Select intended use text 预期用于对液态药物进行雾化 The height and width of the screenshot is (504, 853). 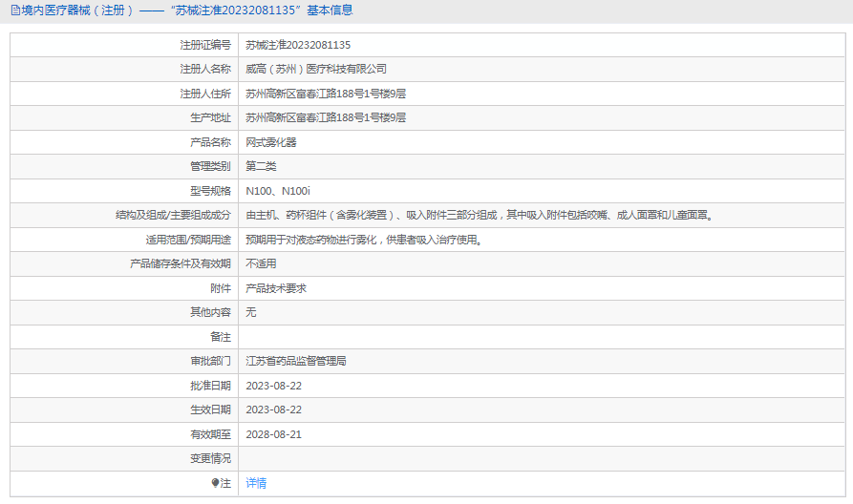364,240
